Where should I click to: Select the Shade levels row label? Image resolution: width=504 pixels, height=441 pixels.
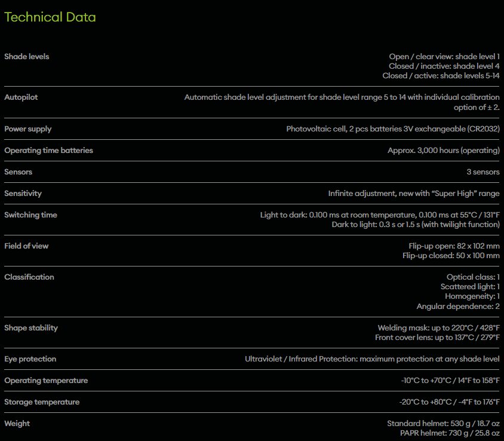[27, 57]
